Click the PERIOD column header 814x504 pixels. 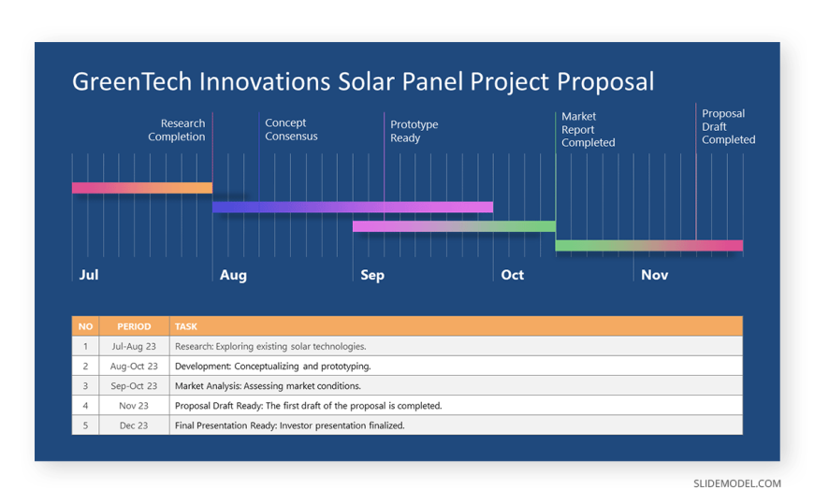click(x=134, y=326)
